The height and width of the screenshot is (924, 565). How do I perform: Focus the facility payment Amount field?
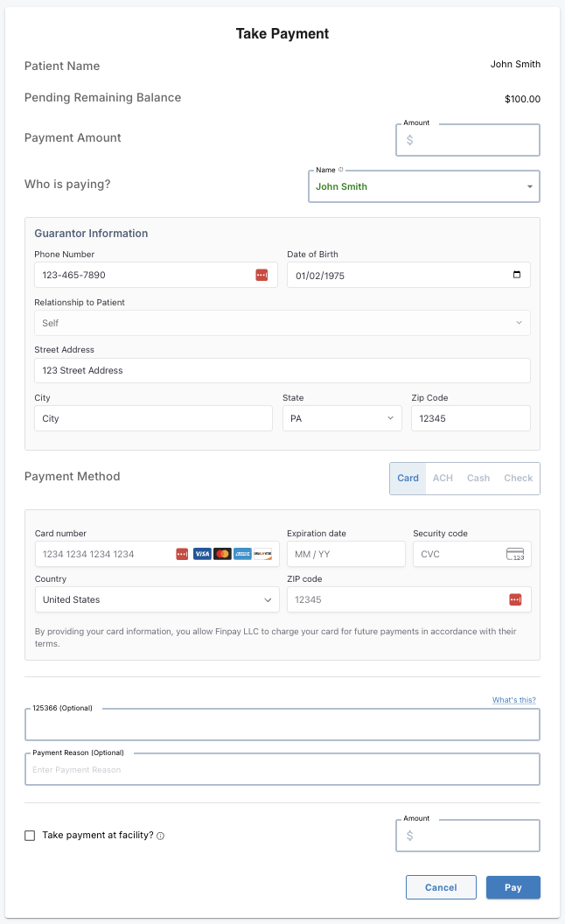tap(468, 836)
